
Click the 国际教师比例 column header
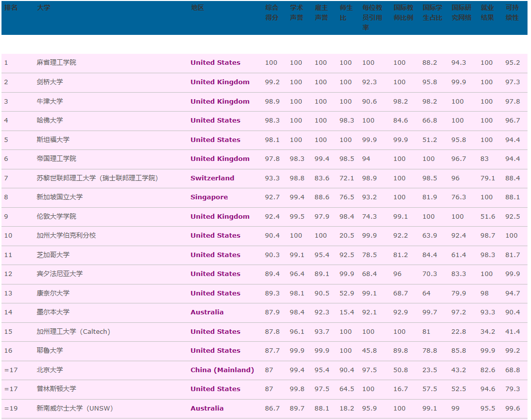(403, 12)
